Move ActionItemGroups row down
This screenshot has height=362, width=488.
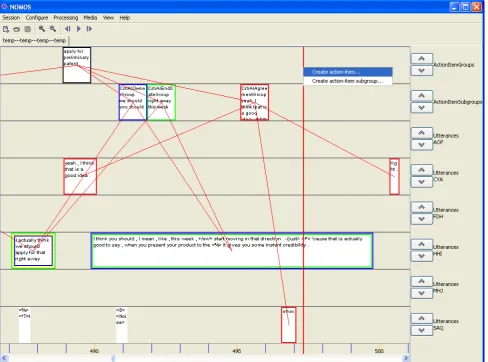pyautogui.click(x=421, y=71)
